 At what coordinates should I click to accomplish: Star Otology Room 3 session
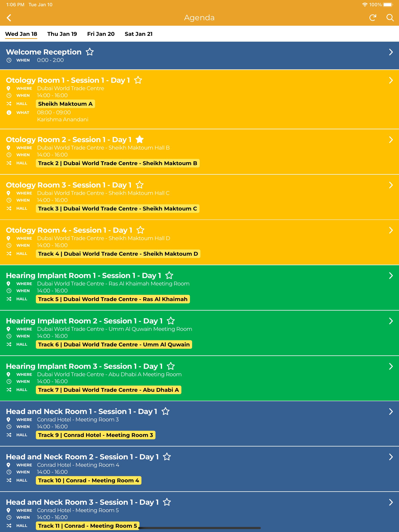[x=139, y=185]
